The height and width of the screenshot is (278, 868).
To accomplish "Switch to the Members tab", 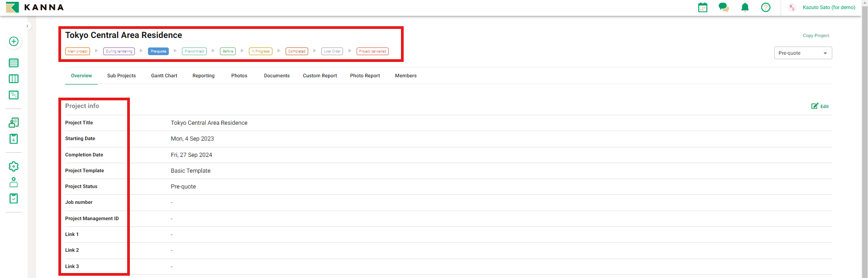I will pyautogui.click(x=405, y=75).
